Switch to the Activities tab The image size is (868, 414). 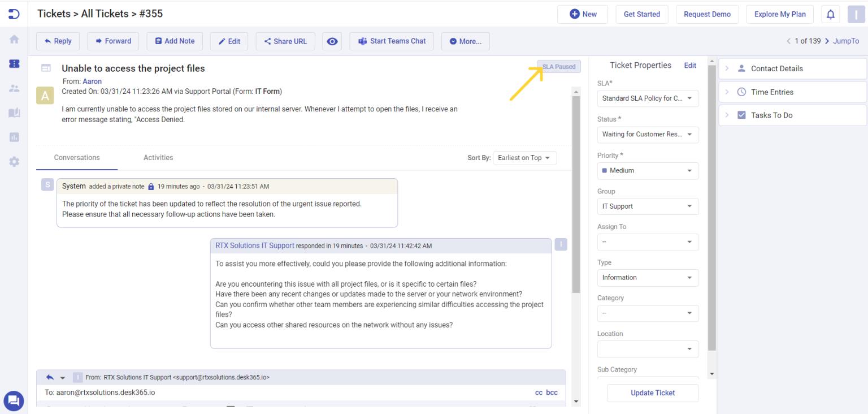[158, 157]
